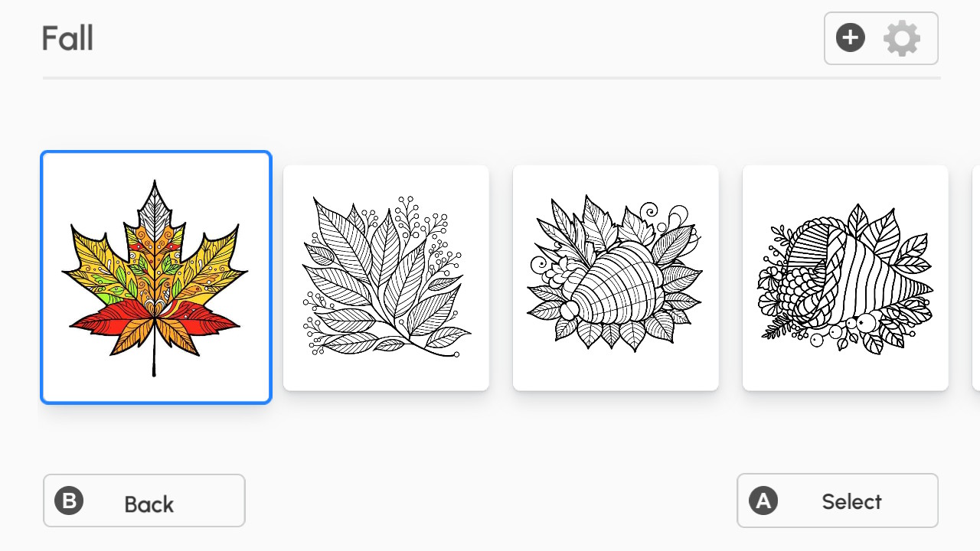Screen dimensions: 980x551
Task: Click the Fall category title
Action: pyautogui.click(x=67, y=37)
